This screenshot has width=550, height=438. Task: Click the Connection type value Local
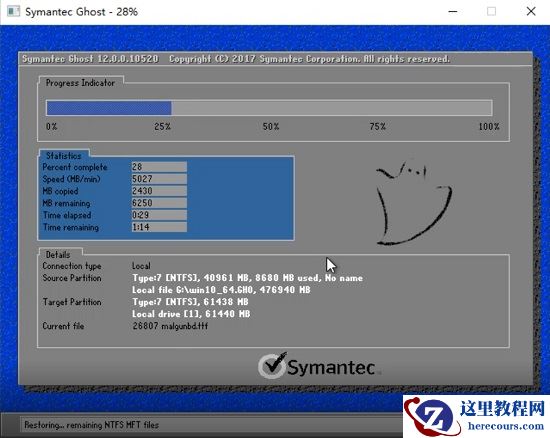[x=141, y=266]
